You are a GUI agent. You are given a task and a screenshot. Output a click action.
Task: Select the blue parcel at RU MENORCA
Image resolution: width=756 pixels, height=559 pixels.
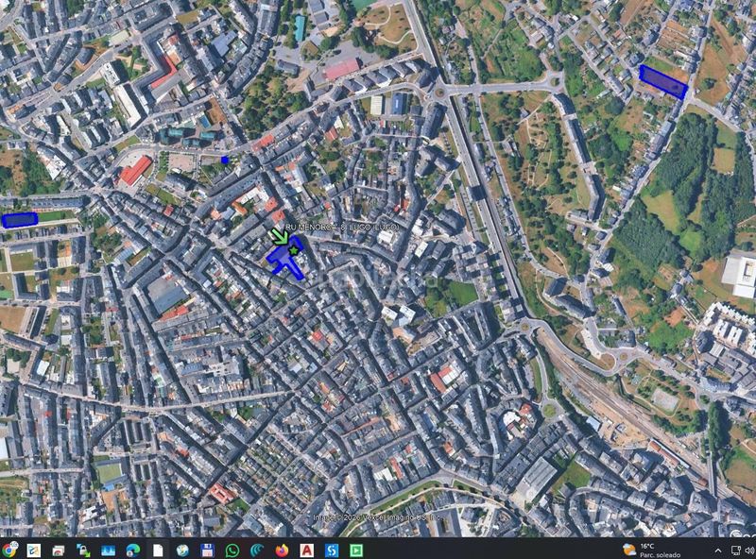click(283, 261)
